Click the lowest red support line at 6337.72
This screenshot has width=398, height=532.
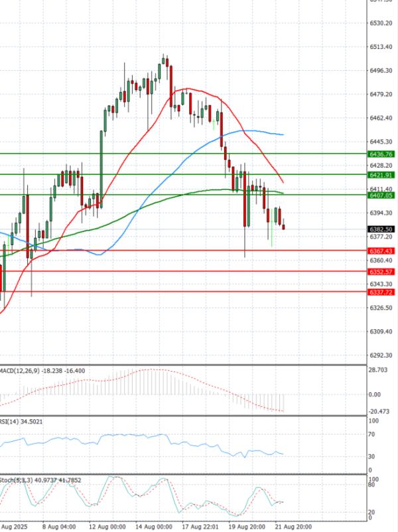point(183,292)
